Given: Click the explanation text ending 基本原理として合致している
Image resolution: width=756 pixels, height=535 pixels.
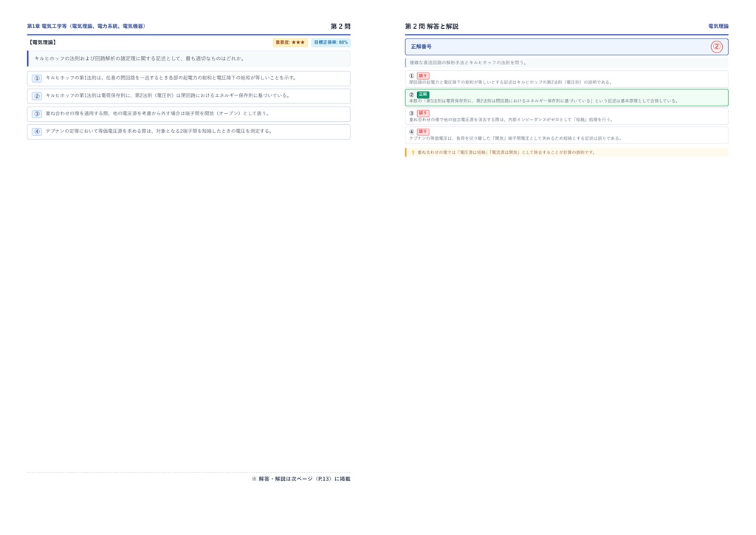Looking at the screenshot, I should (544, 100).
